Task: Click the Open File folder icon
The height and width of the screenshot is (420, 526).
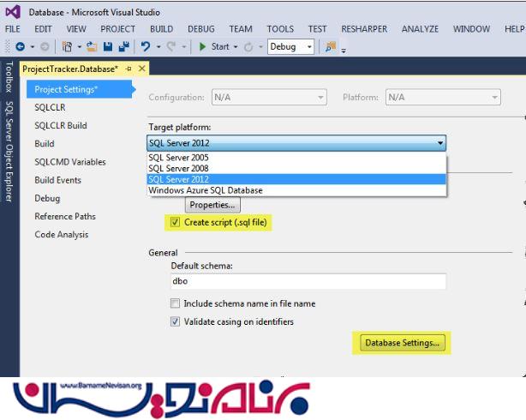Action: coord(92,46)
